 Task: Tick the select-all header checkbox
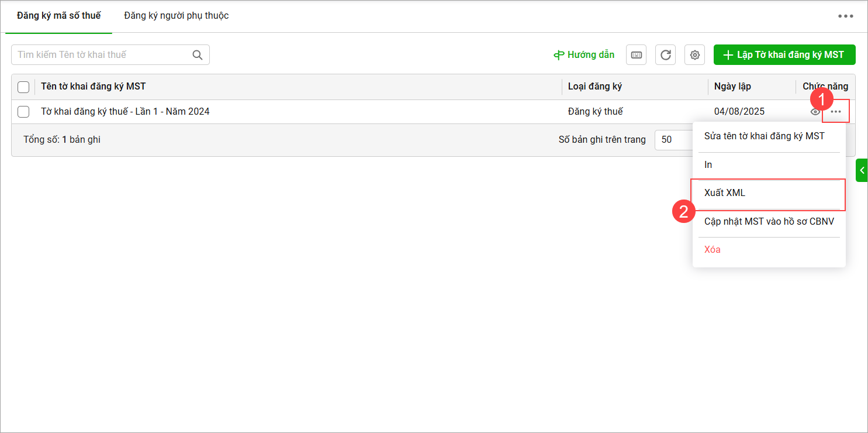tap(23, 87)
